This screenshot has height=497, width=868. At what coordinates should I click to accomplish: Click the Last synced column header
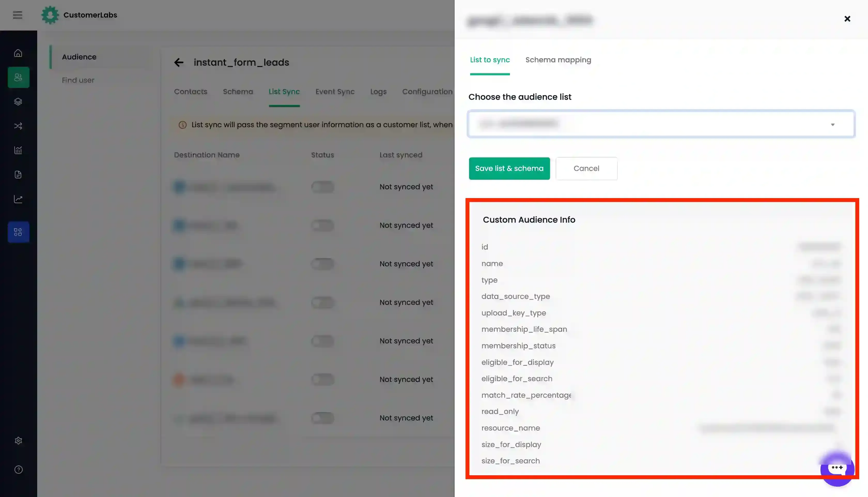(401, 155)
